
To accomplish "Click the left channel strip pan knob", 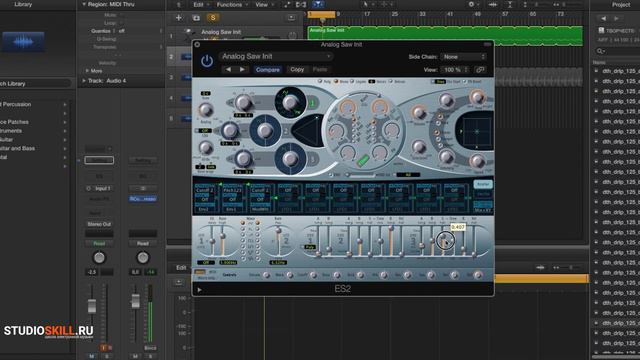I will [99, 258].
